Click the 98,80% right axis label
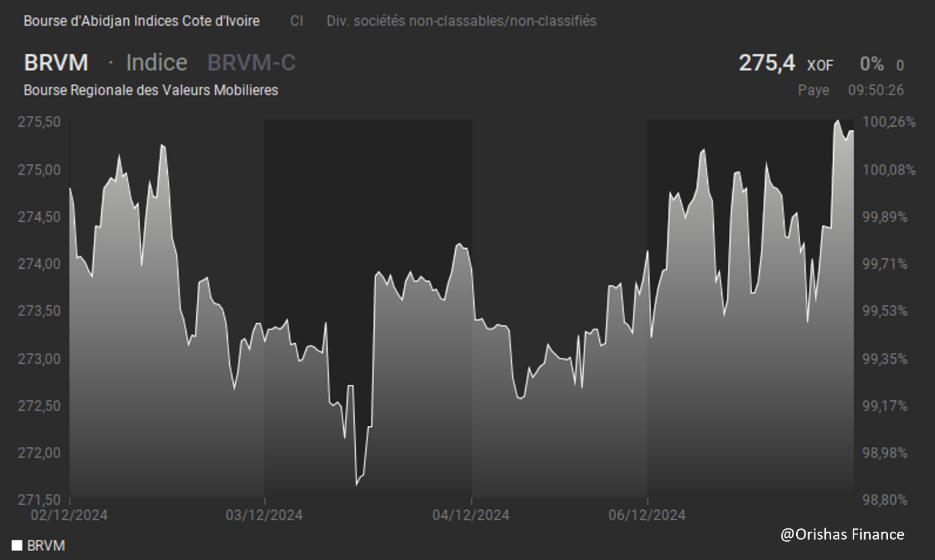The width and height of the screenshot is (935, 560). click(x=886, y=499)
